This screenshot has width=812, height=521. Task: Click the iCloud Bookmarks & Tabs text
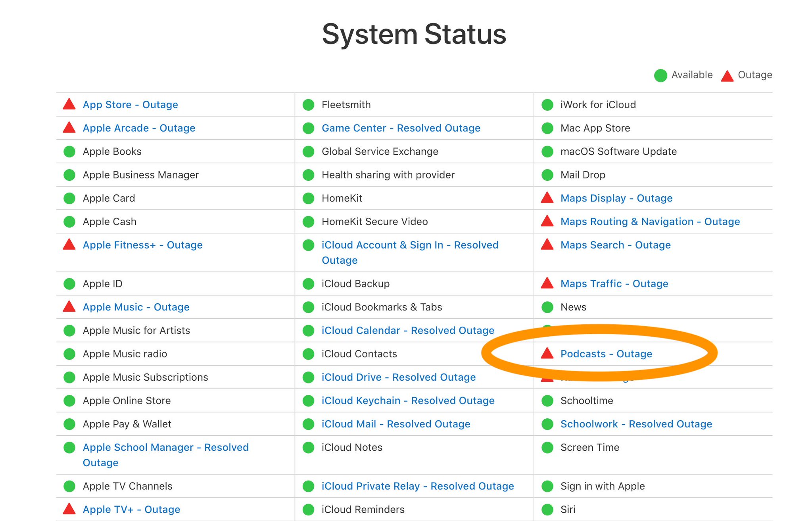tap(382, 307)
